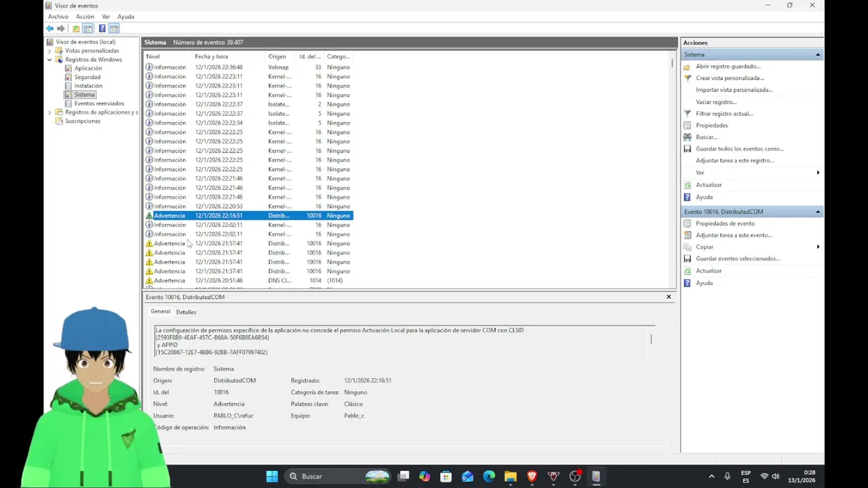The image size is (868, 488).
Task: Click the Abrir registro guardado folder icon
Action: pos(687,66)
